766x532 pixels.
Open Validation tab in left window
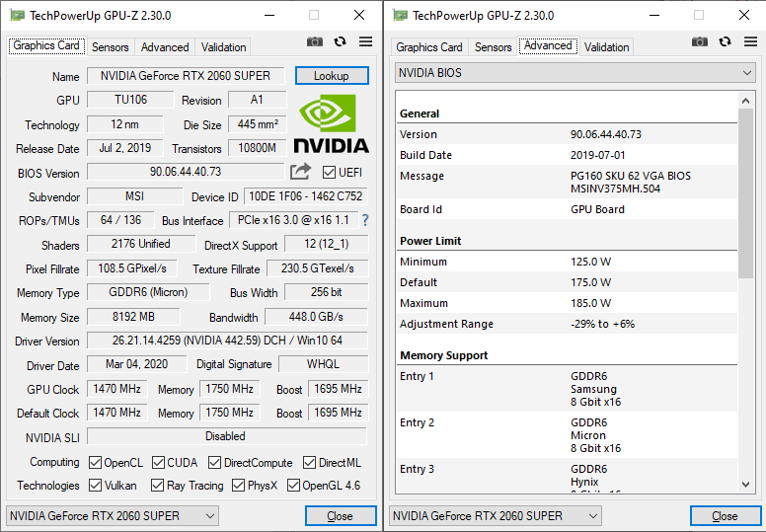(224, 47)
